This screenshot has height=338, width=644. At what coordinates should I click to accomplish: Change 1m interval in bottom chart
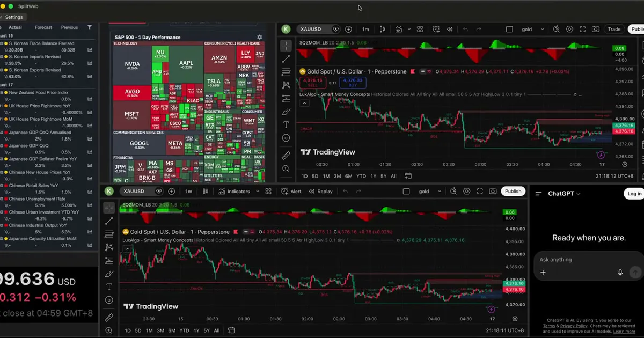188,191
